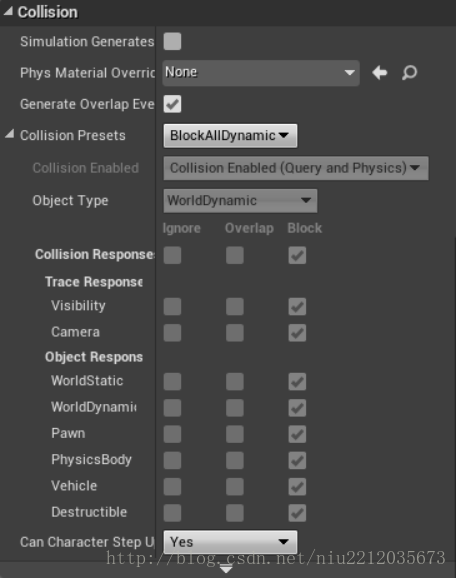Set Destructible response to Ignore
The image size is (457, 578).
(x=172, y=513)
